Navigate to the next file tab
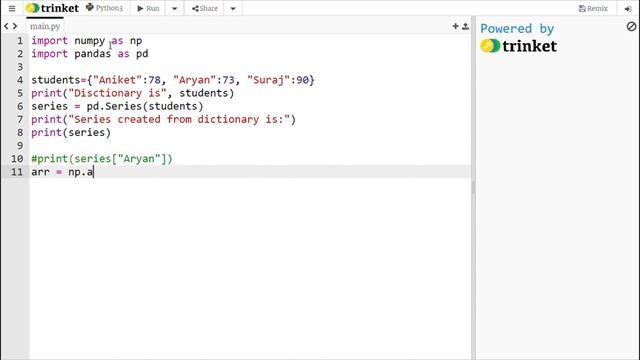Screen dimensions: 640x360 tap(15, 26)
